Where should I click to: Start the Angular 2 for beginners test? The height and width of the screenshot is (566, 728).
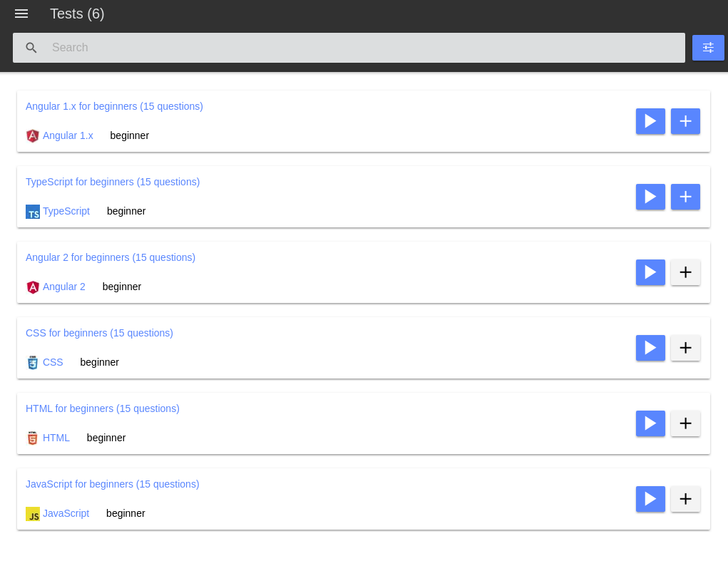pos(650,272)
